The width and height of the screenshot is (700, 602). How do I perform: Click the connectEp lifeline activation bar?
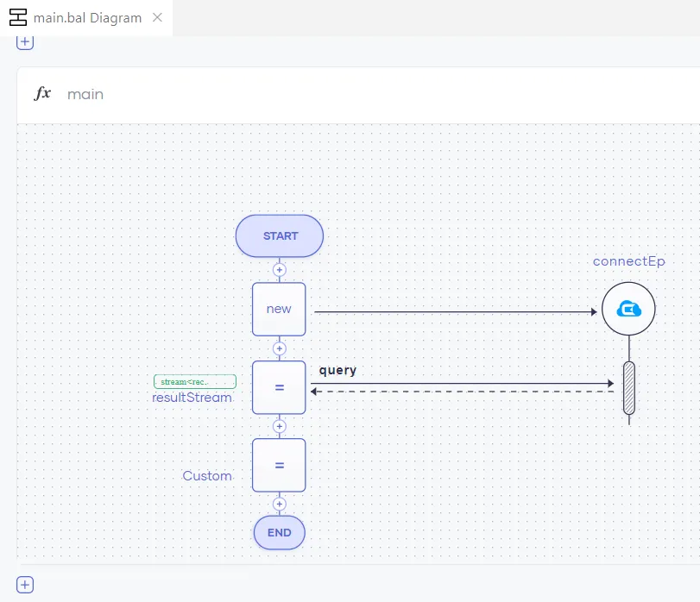628,386
